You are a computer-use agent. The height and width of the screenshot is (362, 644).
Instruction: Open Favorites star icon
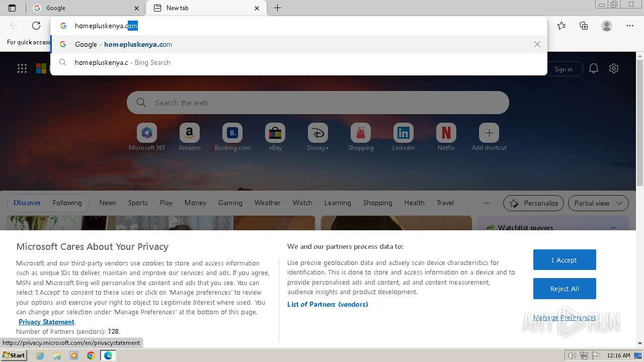[561, 26]
